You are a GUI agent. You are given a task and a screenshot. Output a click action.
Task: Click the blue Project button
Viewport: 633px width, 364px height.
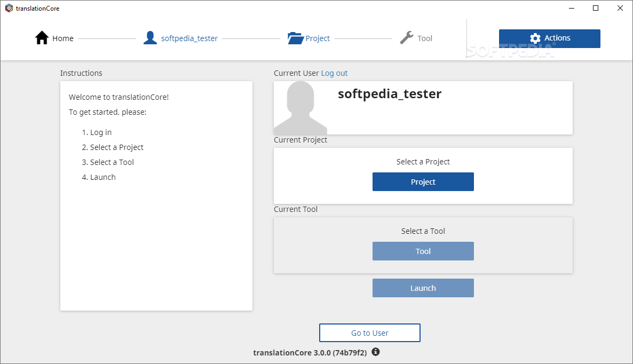(x=423, y=181)
